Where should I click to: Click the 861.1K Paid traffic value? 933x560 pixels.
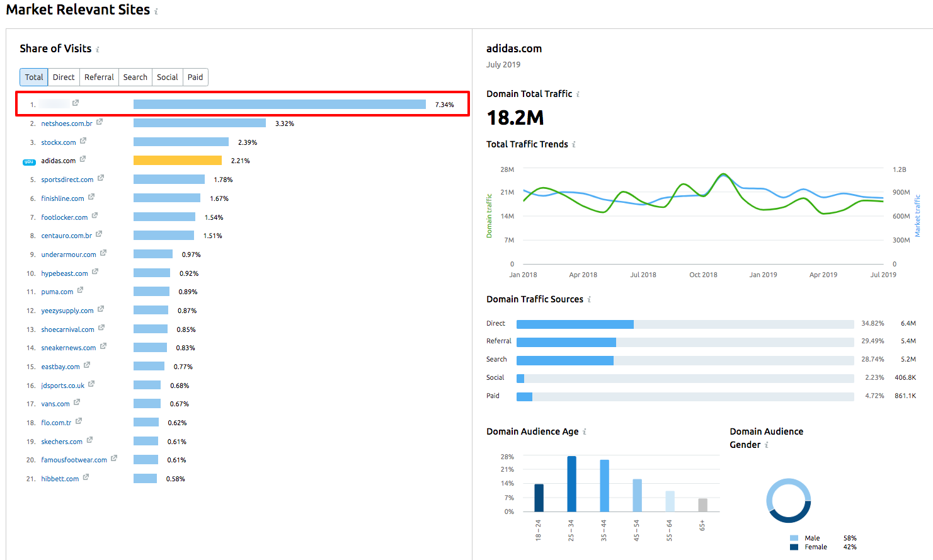[x=905, y=396]
